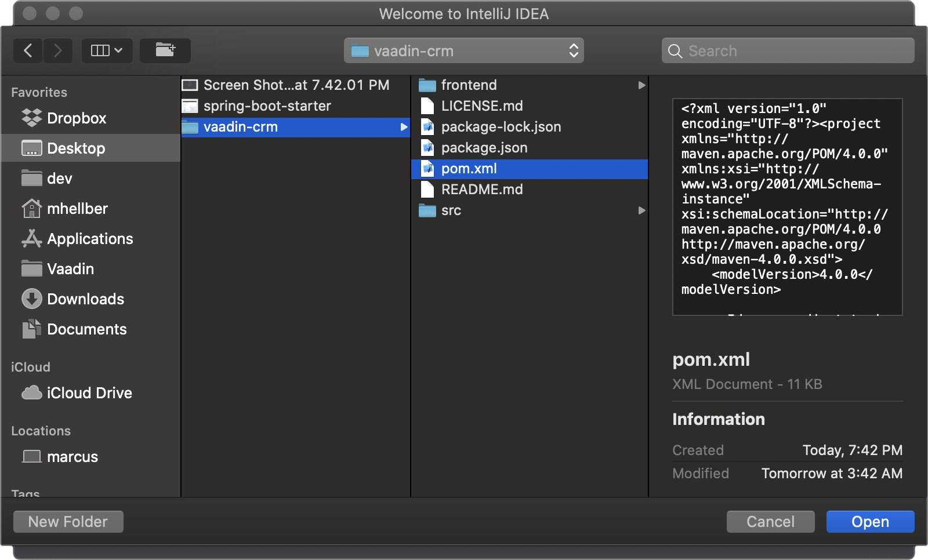Open the view options chevron
Image resolution: width=928 pixels, height=560 pixels.
click(118, 50)
